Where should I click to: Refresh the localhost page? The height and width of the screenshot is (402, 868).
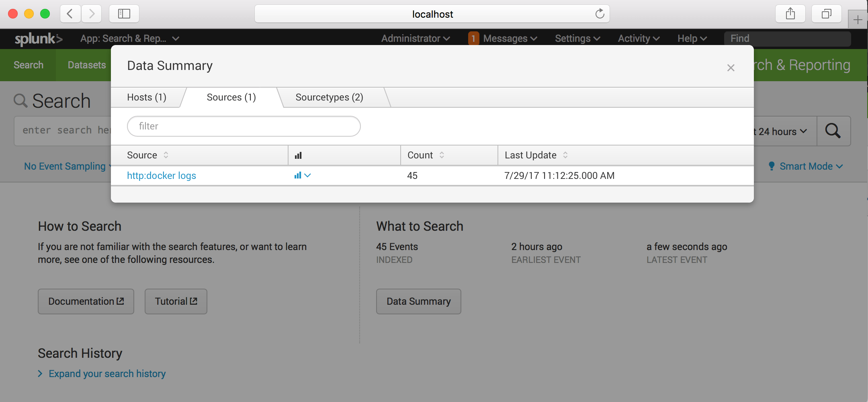point(600,14)
